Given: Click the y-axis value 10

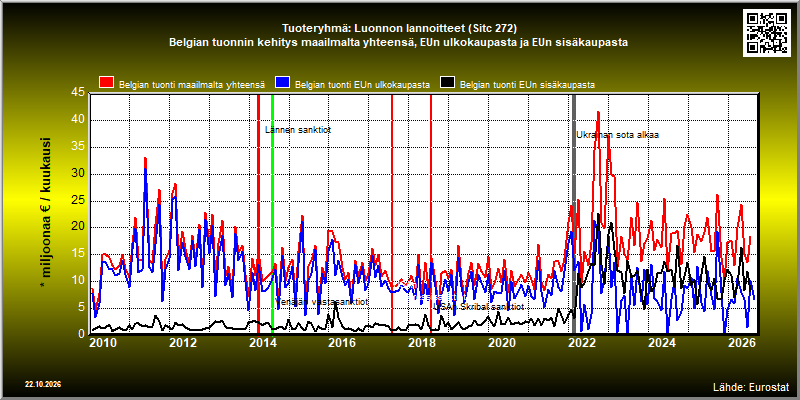Looking at the screenshot, I should tap(78, 281).
